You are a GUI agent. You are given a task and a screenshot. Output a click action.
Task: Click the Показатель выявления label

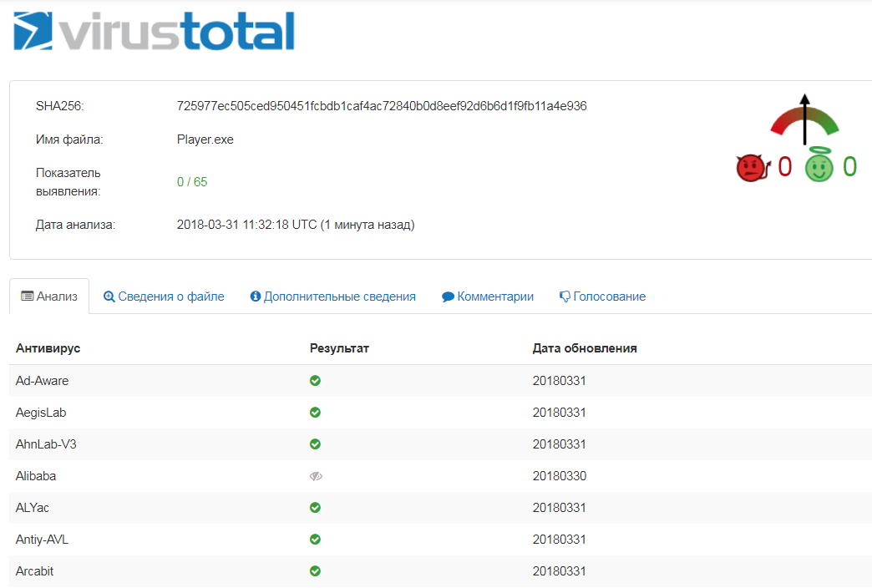pos(68,182)
